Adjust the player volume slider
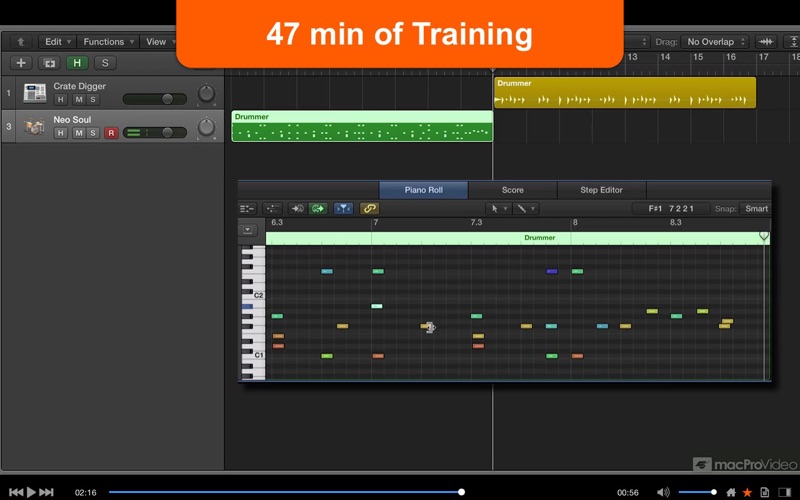800x500 pixels. (697, 492)
